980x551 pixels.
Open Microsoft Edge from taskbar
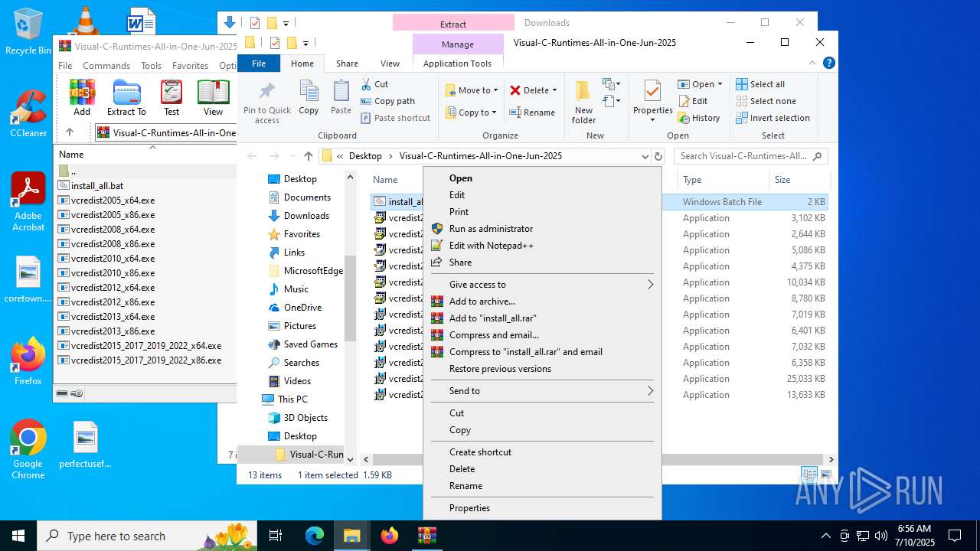(315, 536)
